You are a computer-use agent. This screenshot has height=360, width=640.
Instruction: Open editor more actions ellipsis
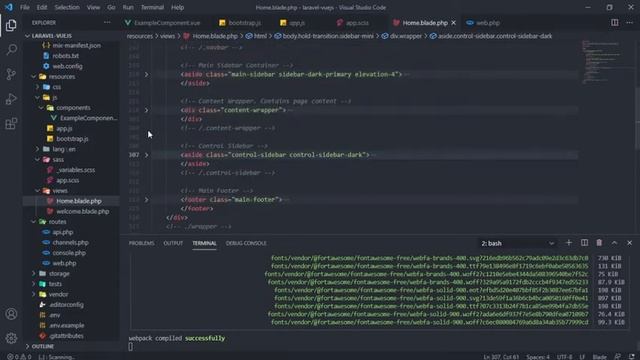click(x=629, y=23)
